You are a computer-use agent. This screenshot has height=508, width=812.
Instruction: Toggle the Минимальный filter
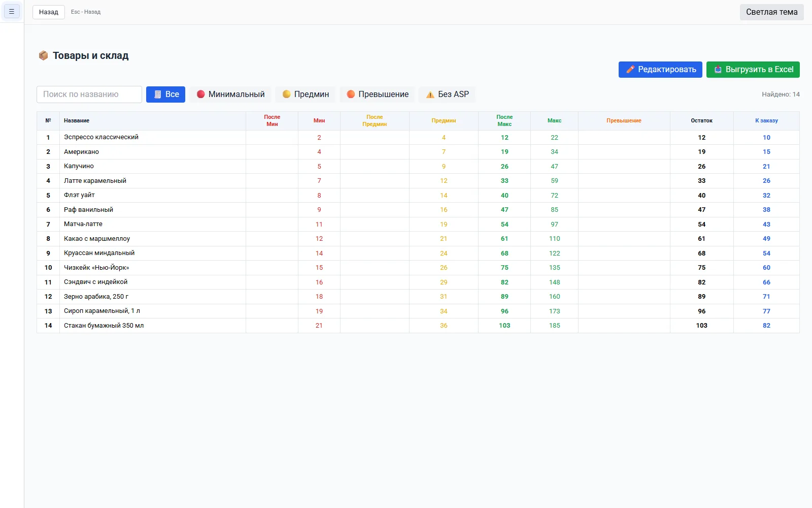[x=230, y=94]
